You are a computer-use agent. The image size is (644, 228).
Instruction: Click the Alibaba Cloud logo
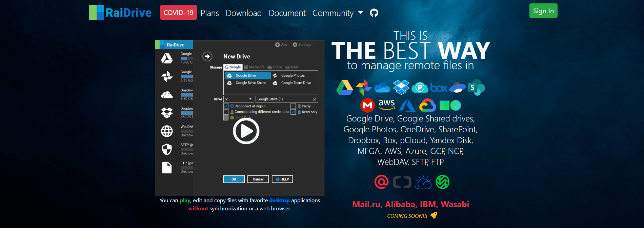coord(402,182)
